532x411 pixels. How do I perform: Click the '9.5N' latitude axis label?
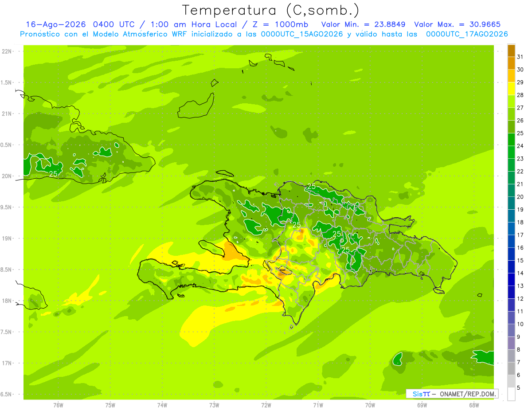coord(7,207)
